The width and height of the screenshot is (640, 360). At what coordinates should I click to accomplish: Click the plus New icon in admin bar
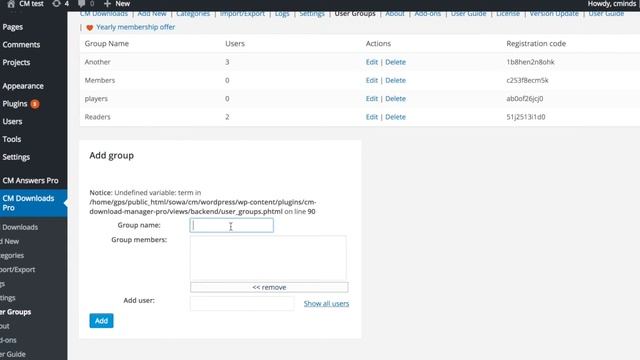107,4
